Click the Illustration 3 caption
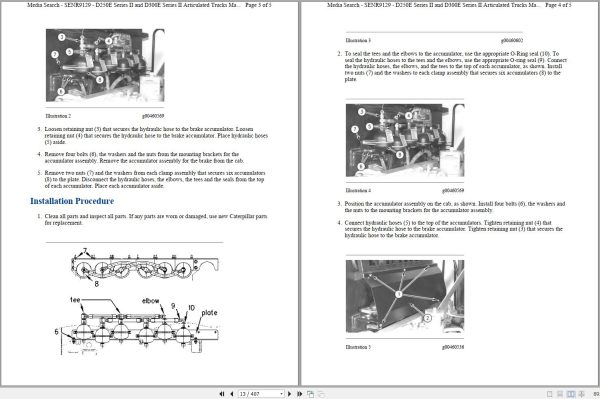This screenshot has width=600, height=399. tap(358, 40)
